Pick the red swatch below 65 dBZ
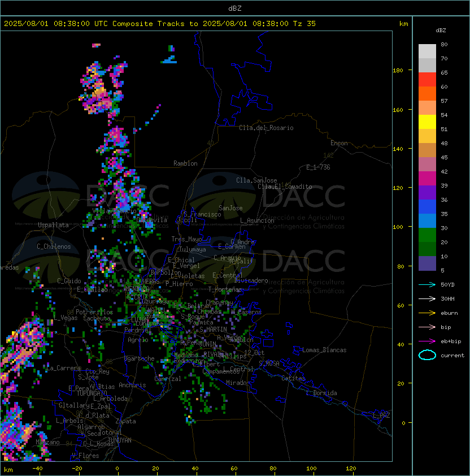Screen dimensions: 470x476 [x=427, y=79]
